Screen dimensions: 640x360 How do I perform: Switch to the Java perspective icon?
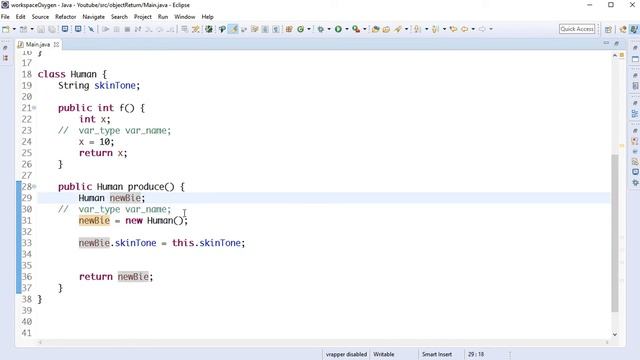coord(634,29)
